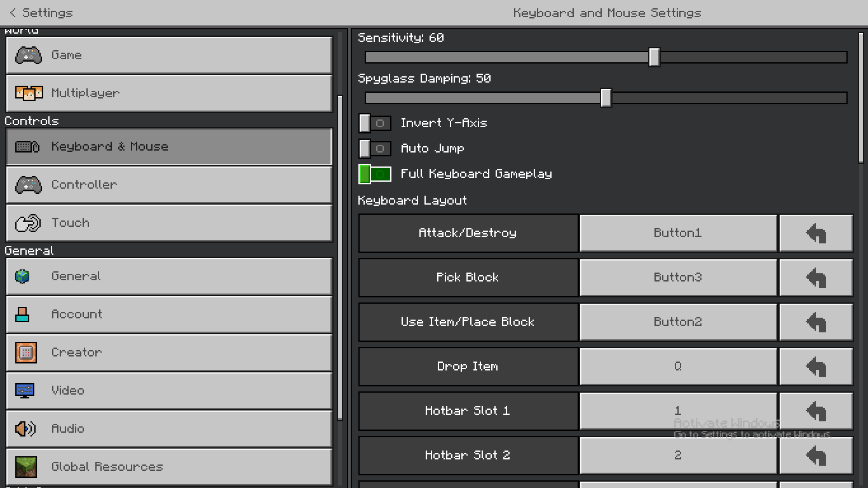The height and width of the screenshot is (488, 868).
Task: Click the Global Resources grass block icon
Action: 26,467
